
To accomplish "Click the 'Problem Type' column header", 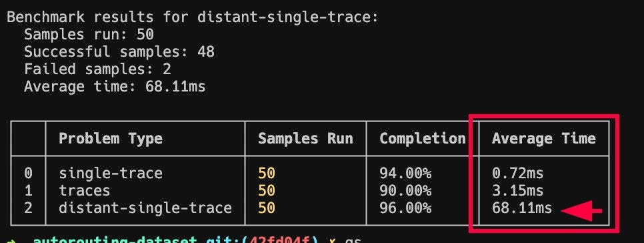I will click(111, 139).
